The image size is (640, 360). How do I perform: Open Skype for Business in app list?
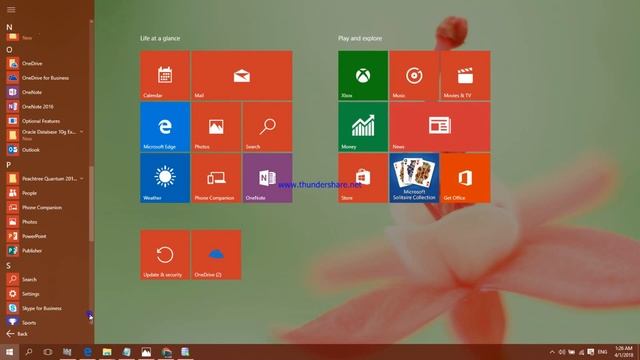(45, 308)
